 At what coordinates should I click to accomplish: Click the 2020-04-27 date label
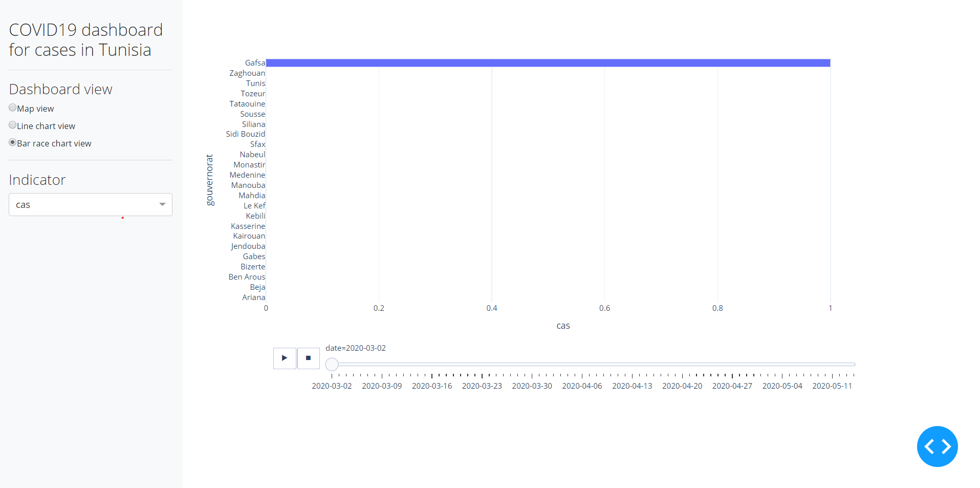coord(732,386)
